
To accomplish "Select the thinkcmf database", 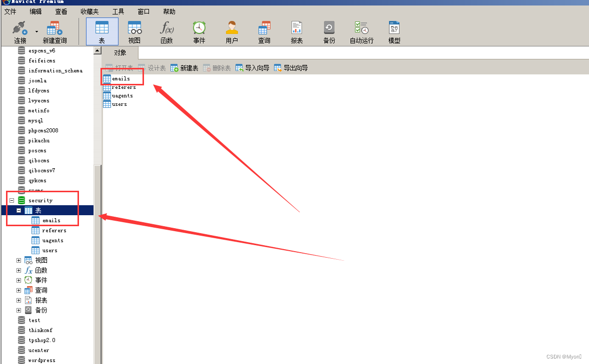I will coord(35,330).
